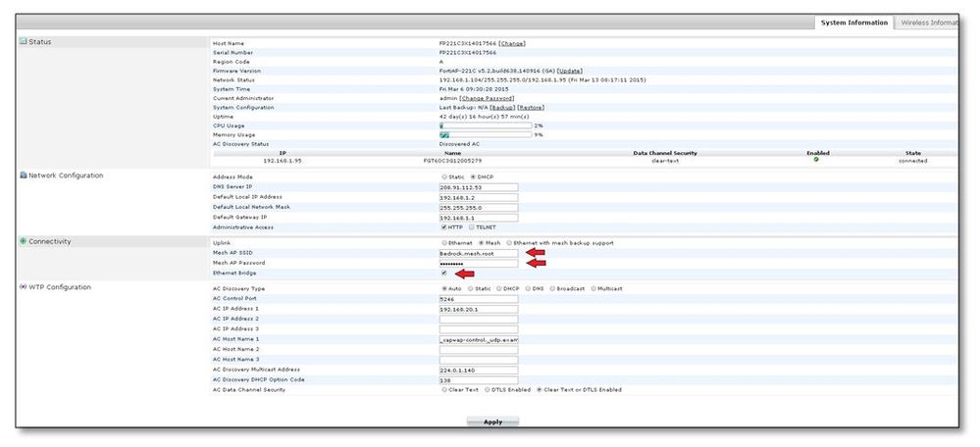Select Ethernet as Uplink
The height and width of the screenshot is (447, 980).
[444, 243]
